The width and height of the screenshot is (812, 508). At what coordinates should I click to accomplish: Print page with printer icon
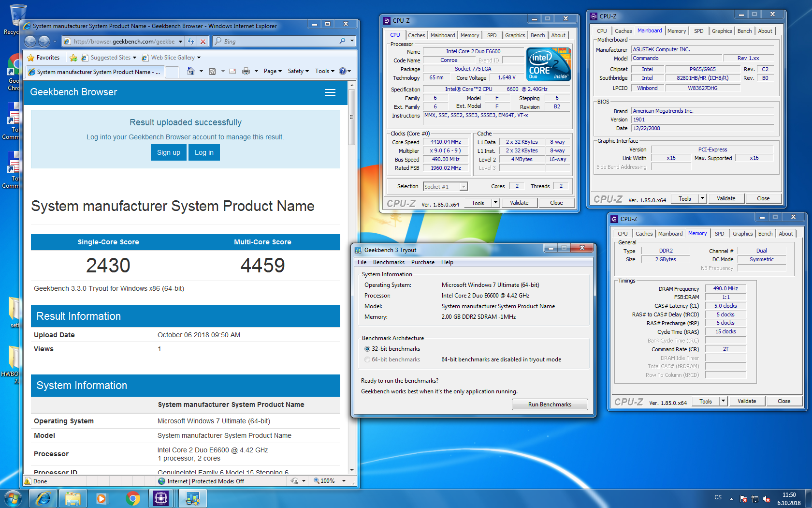tap(246, 71)
